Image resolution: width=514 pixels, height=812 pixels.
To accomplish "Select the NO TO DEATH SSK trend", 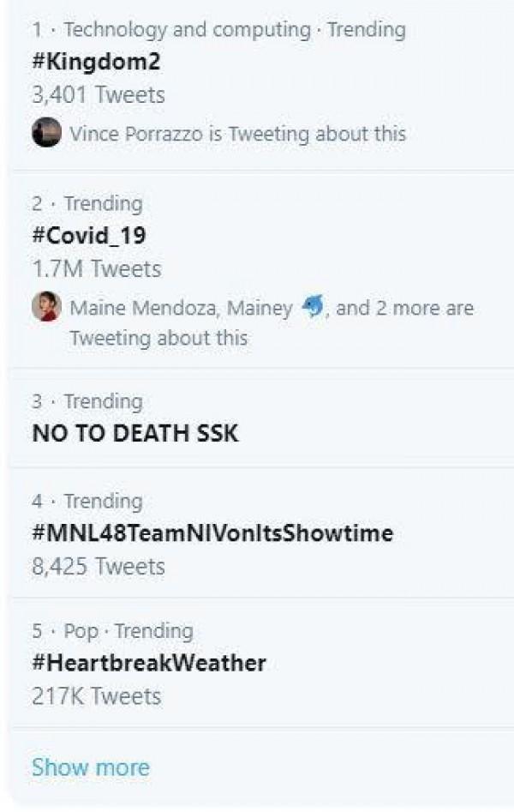I will (134, 434).
